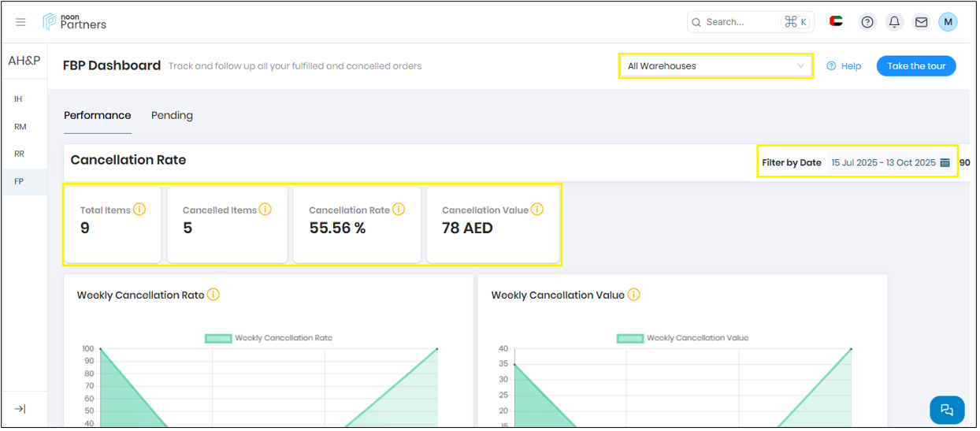The height and width of the screenshot is (431, 980).
Task: Click the noon Partners logo
Action: coord(75,22)
